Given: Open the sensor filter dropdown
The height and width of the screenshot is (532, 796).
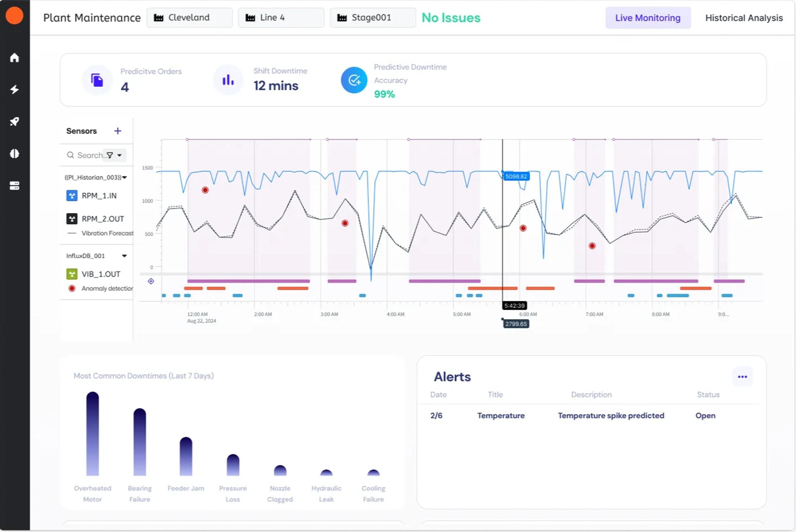Looking at the screenshot, I should click(114, 155).
